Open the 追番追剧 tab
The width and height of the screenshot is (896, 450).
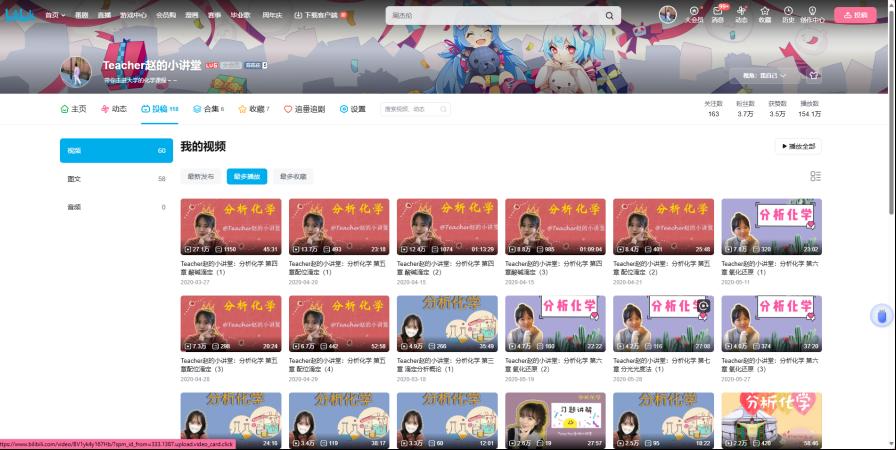[x=304, y=109]
